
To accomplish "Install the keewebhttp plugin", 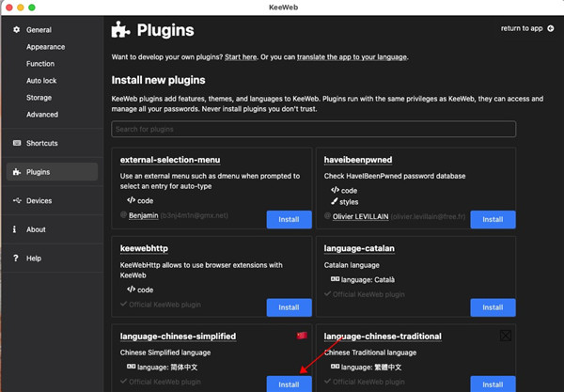I will 289,307.
